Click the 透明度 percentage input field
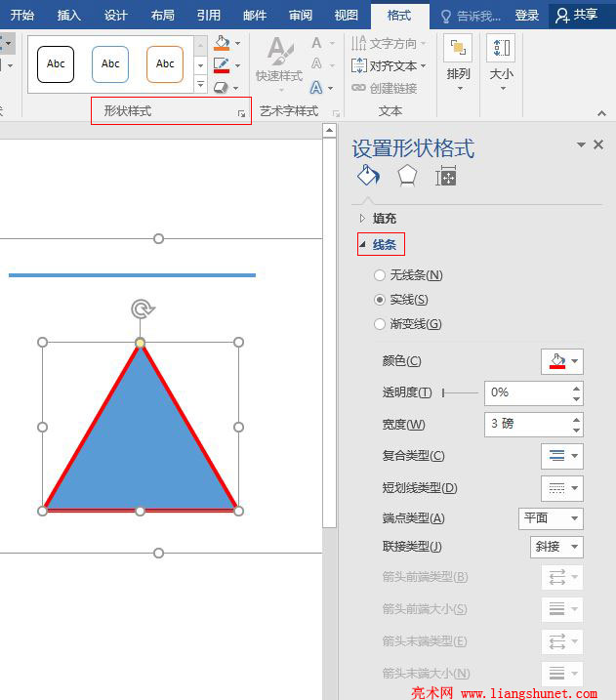 tap(527, 392)
